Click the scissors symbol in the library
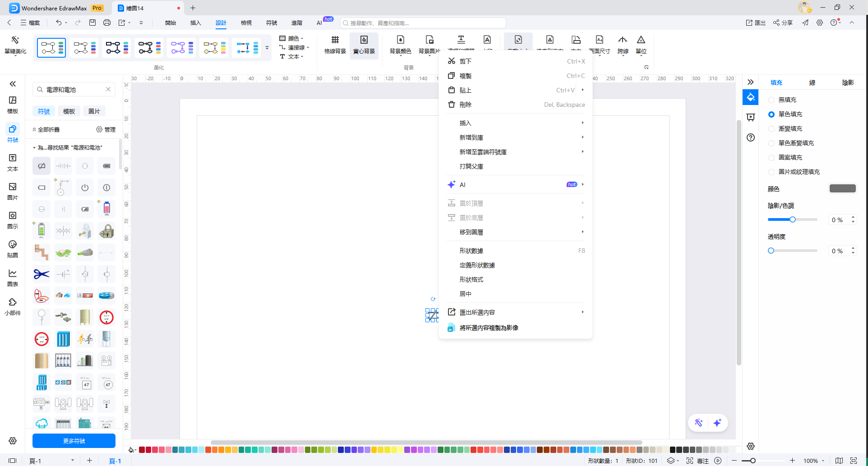868x466 pixels. (42, 274)
